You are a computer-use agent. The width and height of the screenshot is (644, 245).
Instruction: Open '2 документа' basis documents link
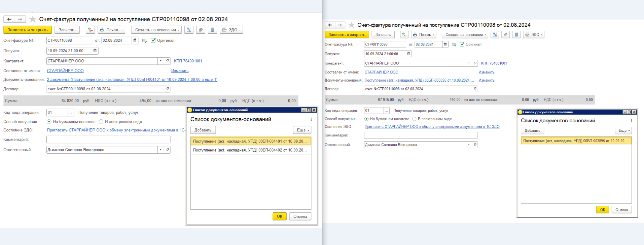(x=132, y=80)
